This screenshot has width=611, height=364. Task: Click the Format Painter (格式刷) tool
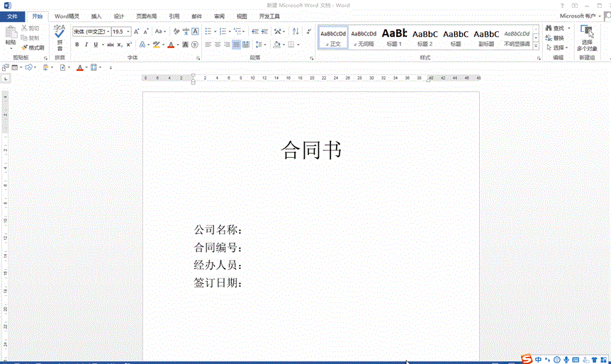point(32,47)
